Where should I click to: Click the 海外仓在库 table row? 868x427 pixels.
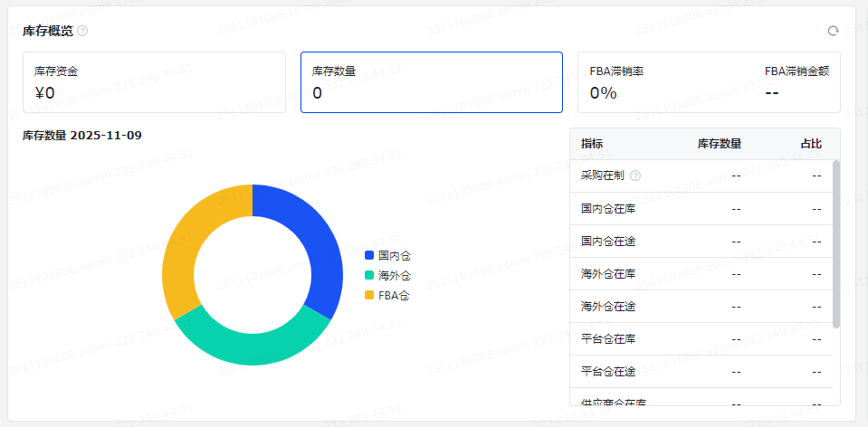pos(701,274)
